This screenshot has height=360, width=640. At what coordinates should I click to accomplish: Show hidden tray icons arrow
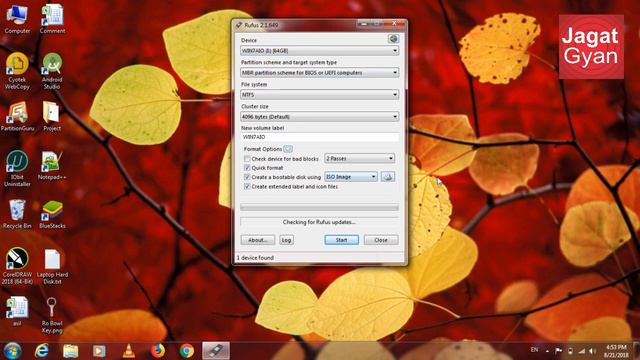tap(547, 351)
